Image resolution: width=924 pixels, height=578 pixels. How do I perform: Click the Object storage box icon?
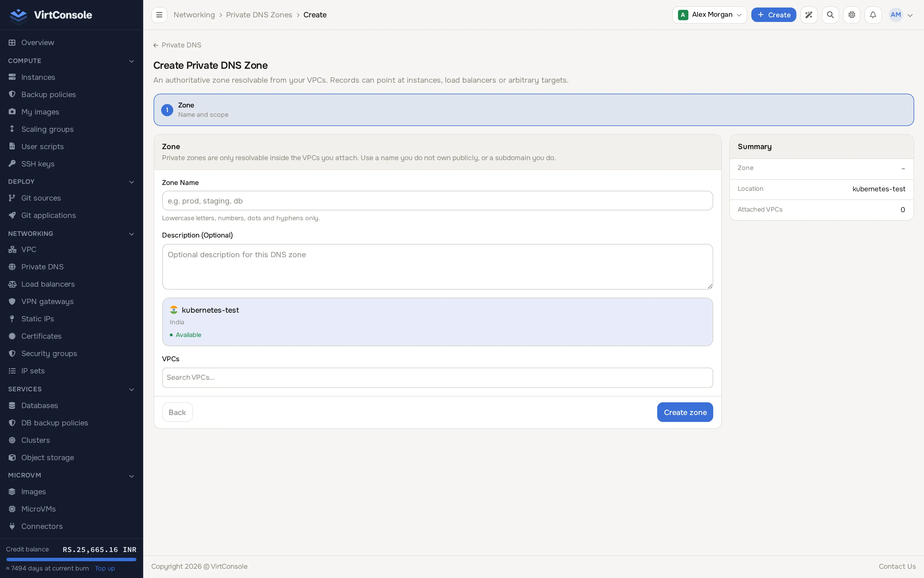click(x=12, y=457)
